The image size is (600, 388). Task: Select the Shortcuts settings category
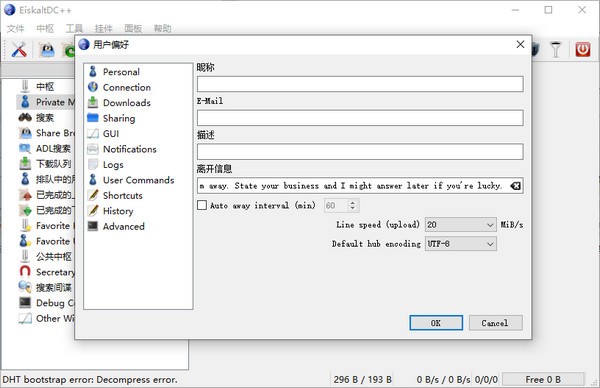pos(122,196)
